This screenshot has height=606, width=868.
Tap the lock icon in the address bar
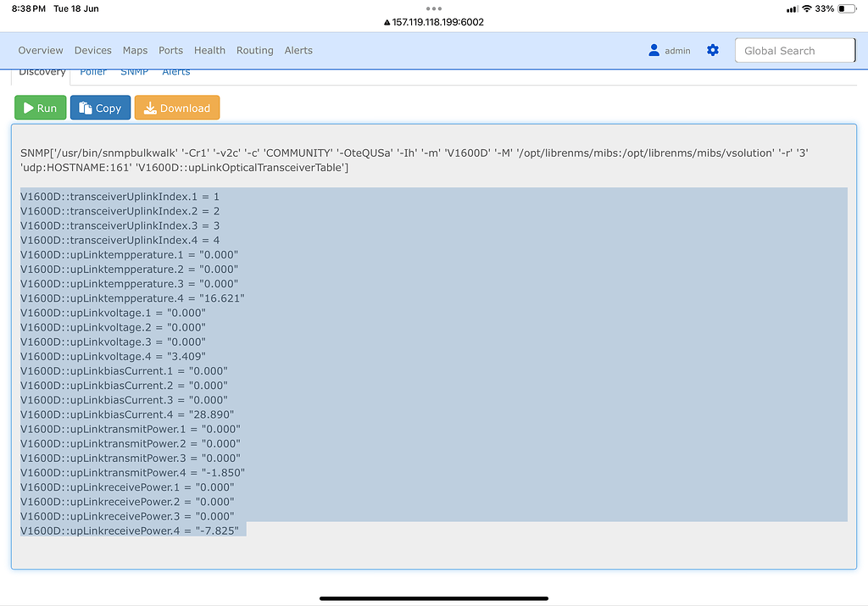tap(386, 23)
